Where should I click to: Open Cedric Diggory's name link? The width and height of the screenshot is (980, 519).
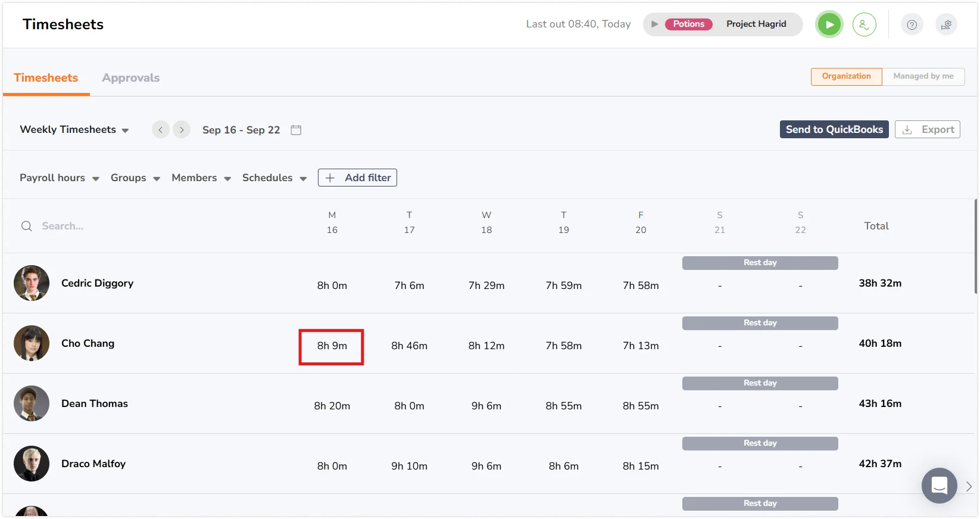pyautogui.click(x=97, y=283)
